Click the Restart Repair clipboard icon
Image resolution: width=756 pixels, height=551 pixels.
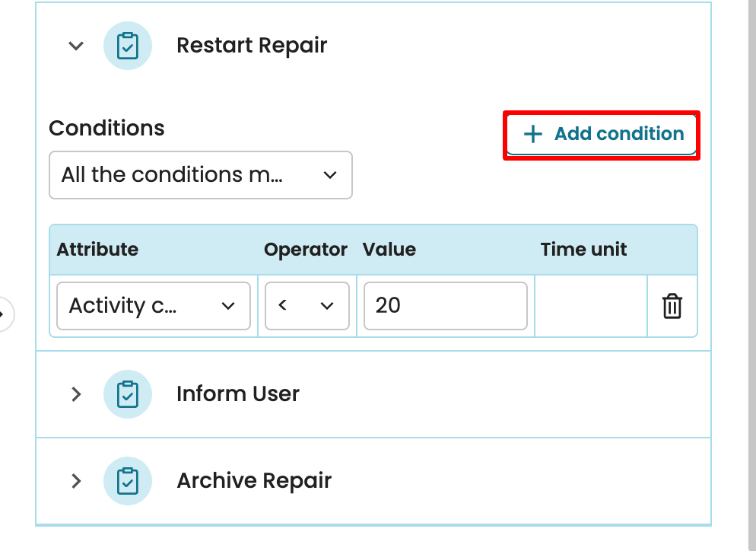point(128,46)
